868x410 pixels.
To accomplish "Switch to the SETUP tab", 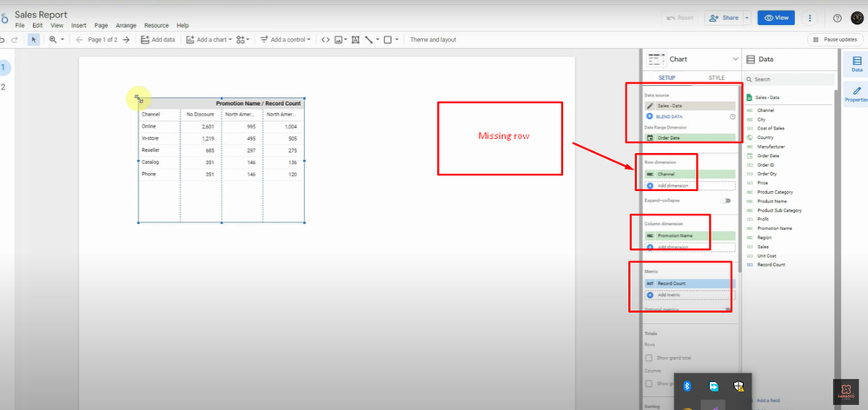I will pos(666,78).
